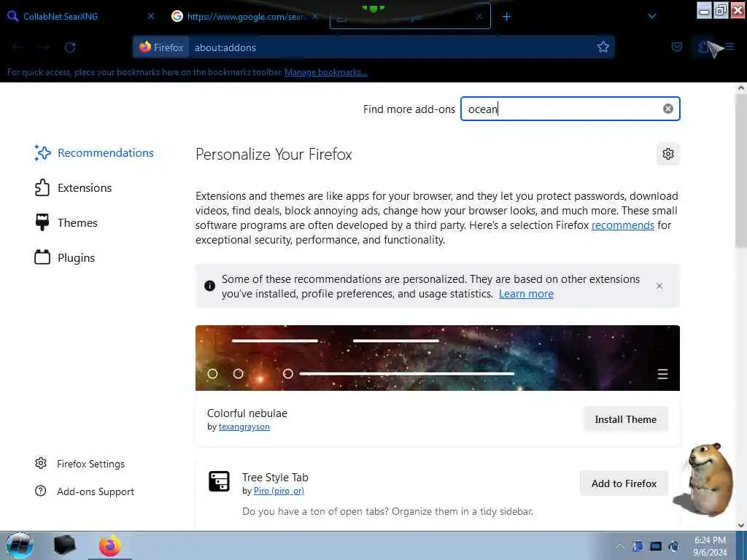
Task: Click the Personalize Your Firefox heading
Action: (x=274, y=155)
